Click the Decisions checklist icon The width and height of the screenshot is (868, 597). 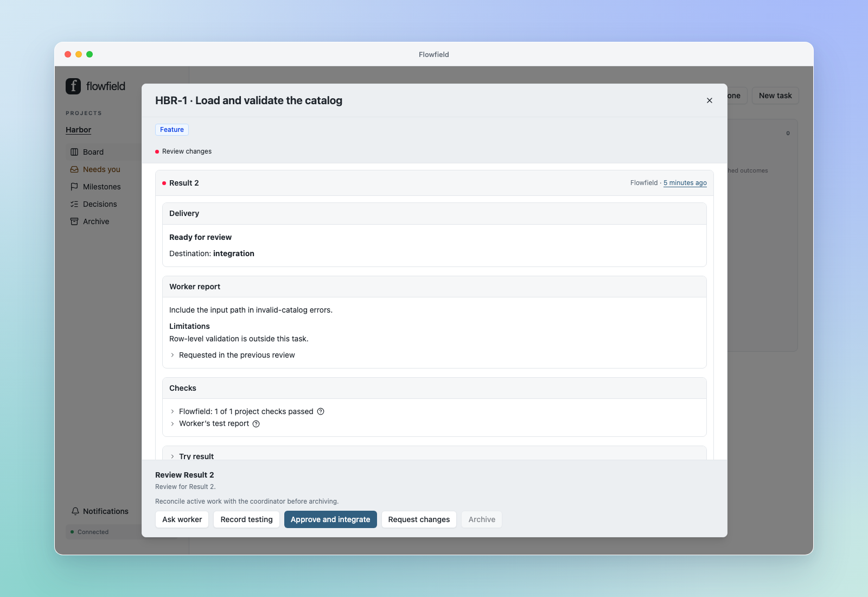coord(74,204)
